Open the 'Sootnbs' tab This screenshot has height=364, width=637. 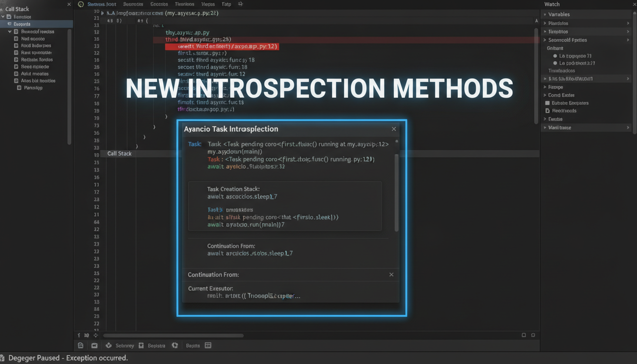pos(159,4)
